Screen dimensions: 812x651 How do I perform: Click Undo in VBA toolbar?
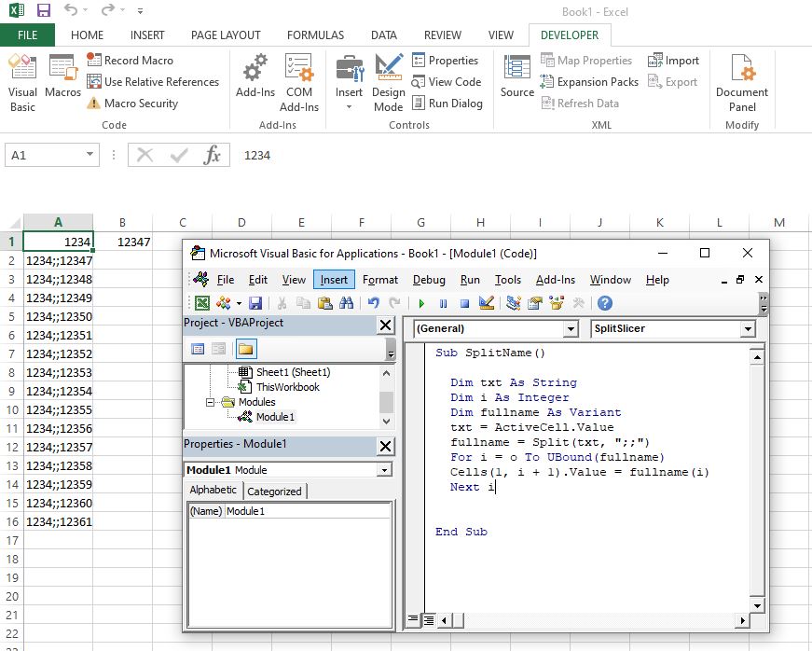pyautogui.click(x=373, y=303)
